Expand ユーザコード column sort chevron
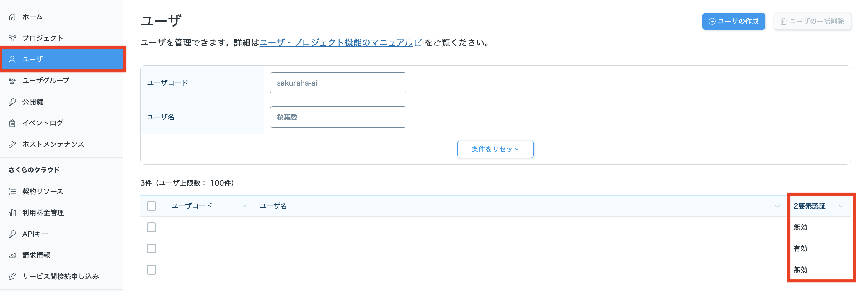The width and height of the screenshot is (868, 292). [x=244, y=206]
